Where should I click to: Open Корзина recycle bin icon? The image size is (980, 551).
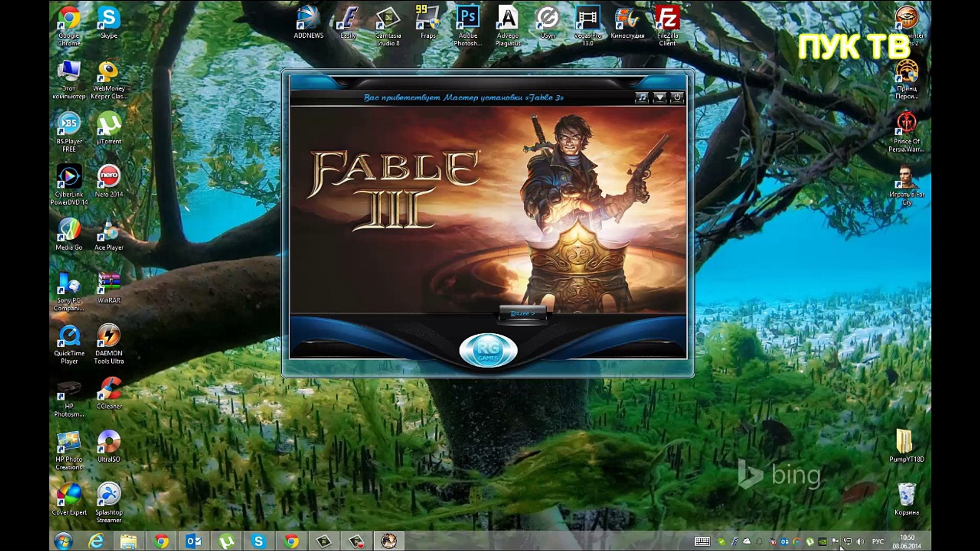pos(906,499)
